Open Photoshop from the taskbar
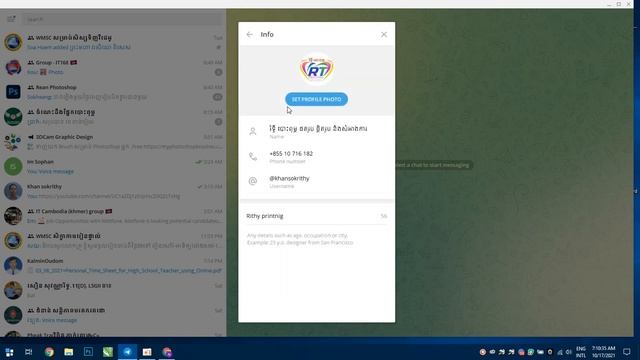The image size is (640, 360). (x=88, y=352)
